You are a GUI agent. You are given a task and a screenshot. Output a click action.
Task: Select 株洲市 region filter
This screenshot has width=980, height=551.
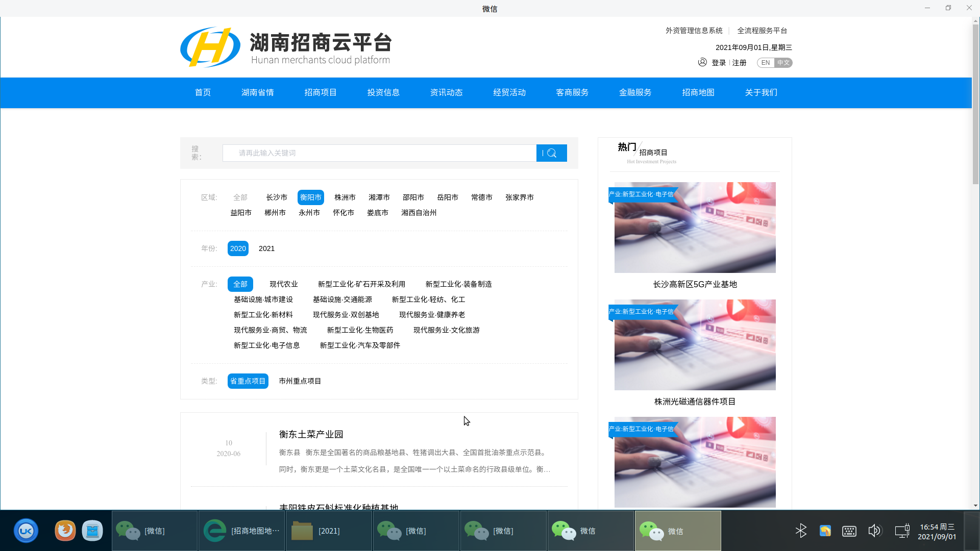pyautogui.click(x=345, y=197)
